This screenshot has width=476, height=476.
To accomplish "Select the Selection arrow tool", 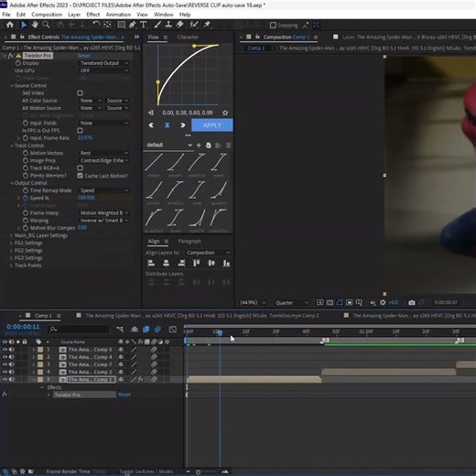I will click(x=24, y=25).
